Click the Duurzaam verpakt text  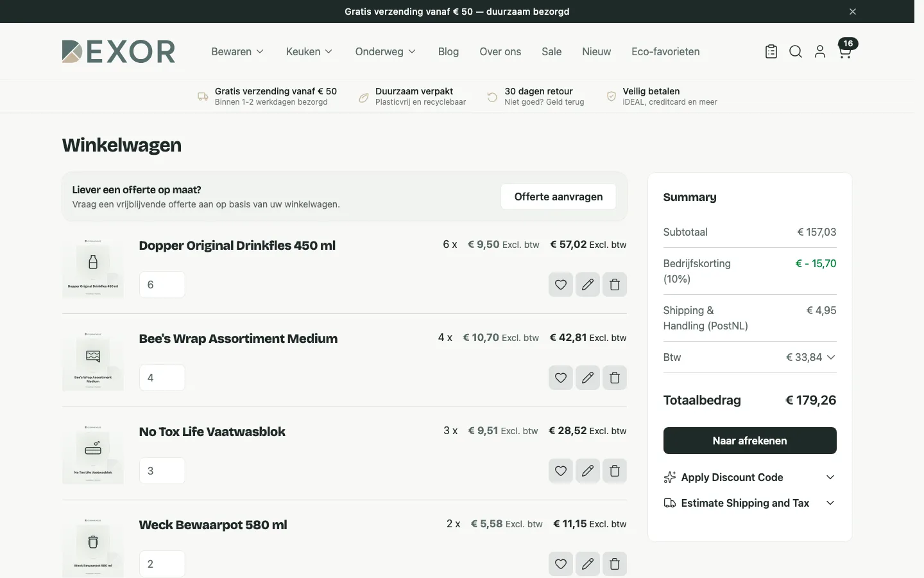click(x=415, y=91)
